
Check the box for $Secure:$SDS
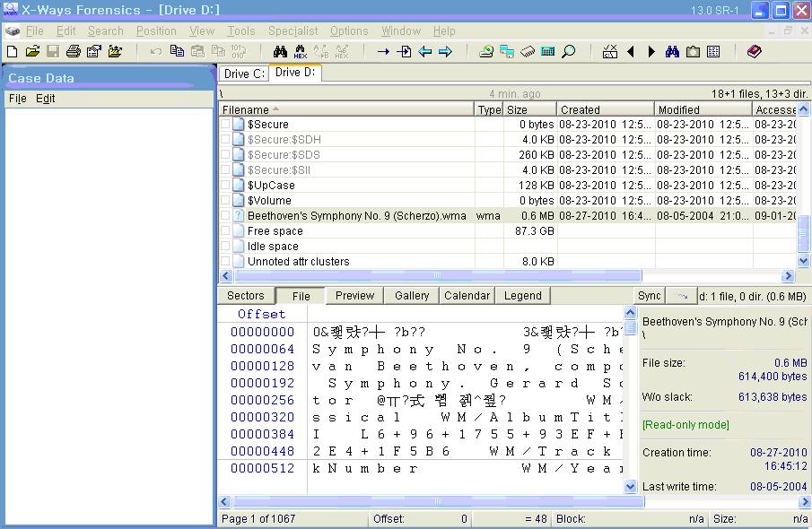click(225, 155)
